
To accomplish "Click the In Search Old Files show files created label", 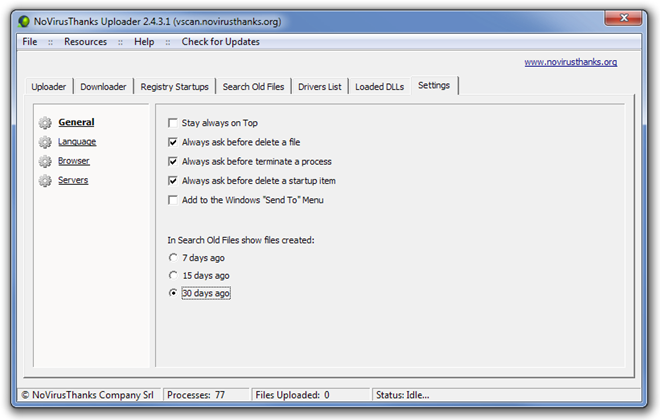I will click(x=241, y=240).
